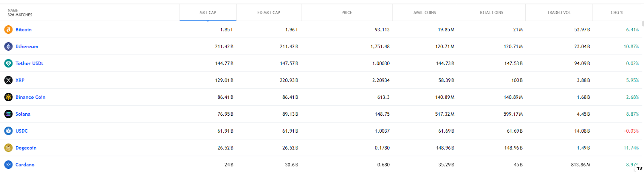Click the MKT CAP sort arrow indicator
This screenshot has height=172, width=644.
coord(208,21)
